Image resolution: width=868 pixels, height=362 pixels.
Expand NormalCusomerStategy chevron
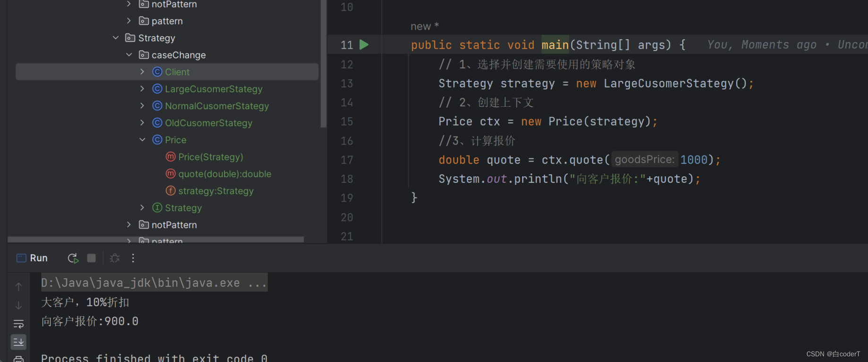point(142,106)
